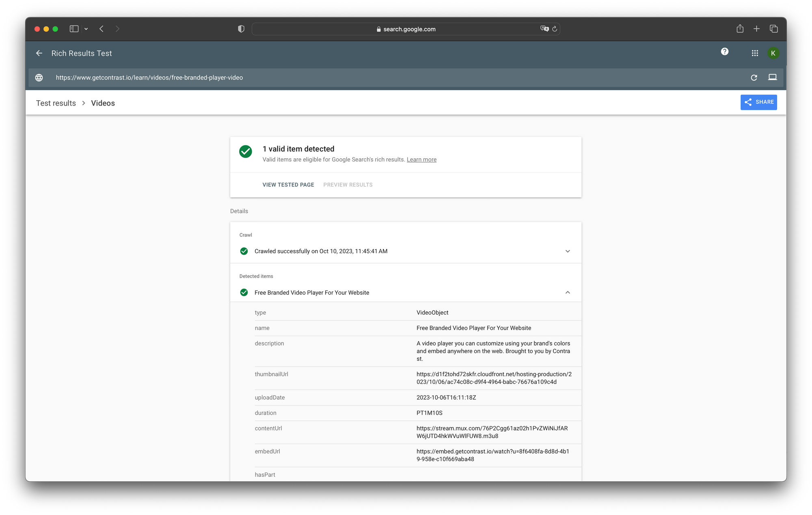Select the VideoObject type value
The image size is (812, 515).
(x=432, y=312)
